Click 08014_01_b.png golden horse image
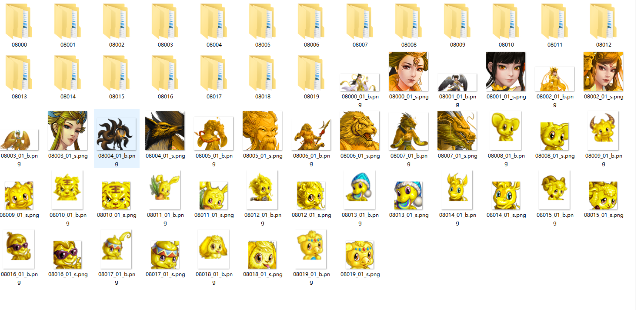Screen dimensions: 644x310 457,190
